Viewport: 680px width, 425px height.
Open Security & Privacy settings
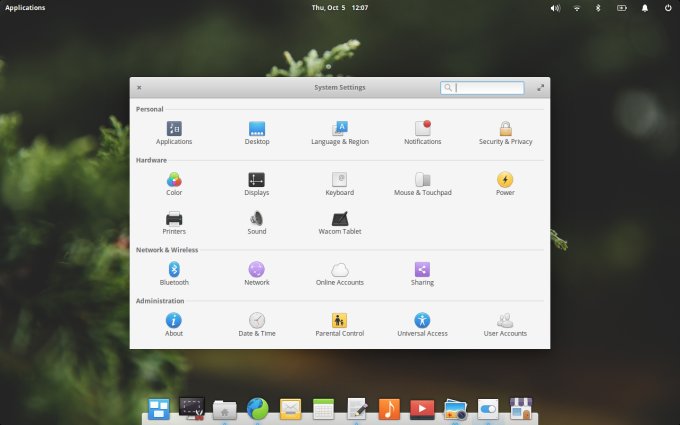click(x=505, y=133)
